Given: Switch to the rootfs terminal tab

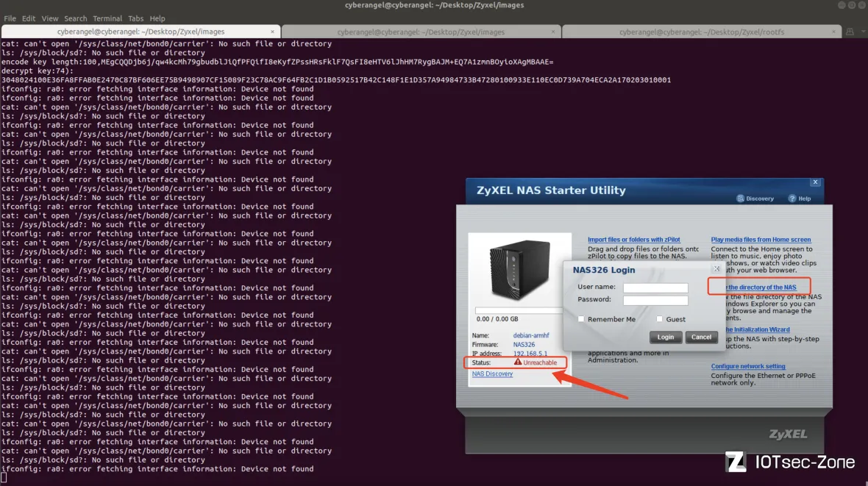Looking at the screenshot, I should click(701, 32).
